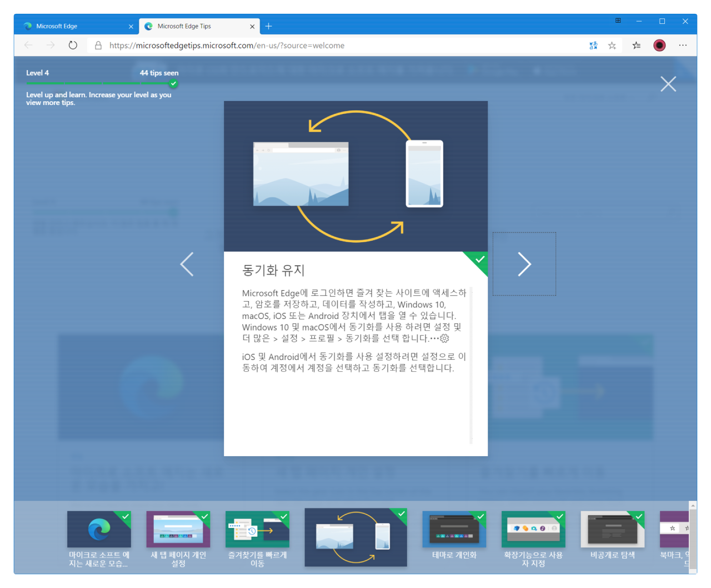This screenshot has height=588, width=711.
Task: Open a new tab with the plus button
Action: tap(269, 26)
